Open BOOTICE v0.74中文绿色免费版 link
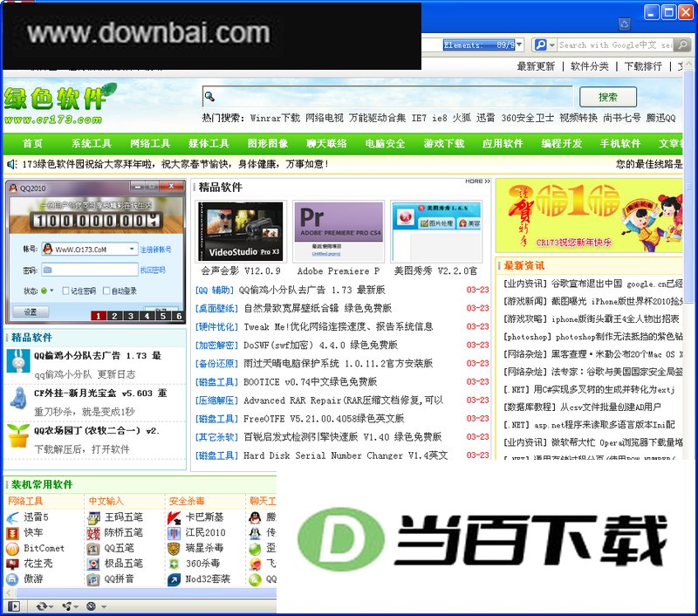Screen dimensions: 698x616 tap(311, 382)
